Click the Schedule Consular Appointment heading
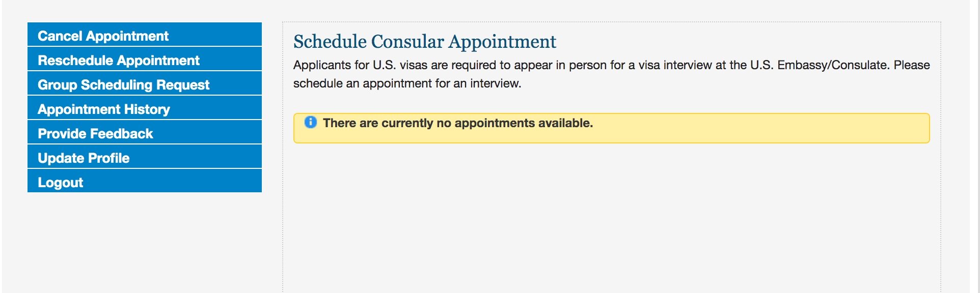 (424, 42)
